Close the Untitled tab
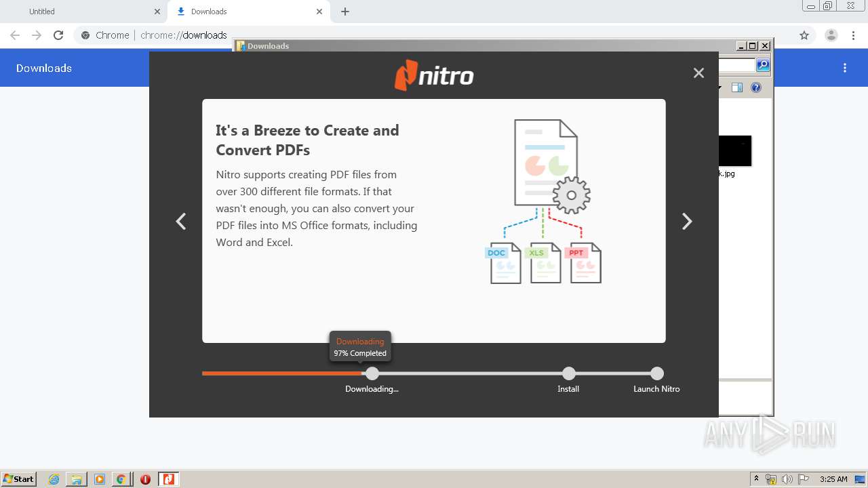Viewport: 868px width, 488px height. click(157, 12)
